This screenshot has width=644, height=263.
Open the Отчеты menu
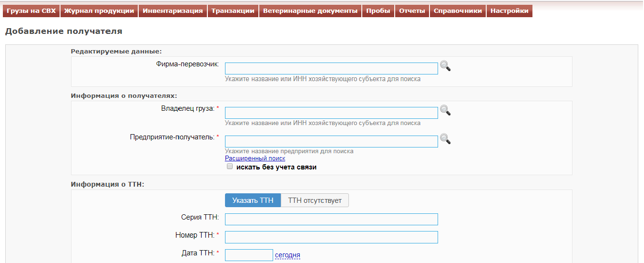(x=412, y=11)
